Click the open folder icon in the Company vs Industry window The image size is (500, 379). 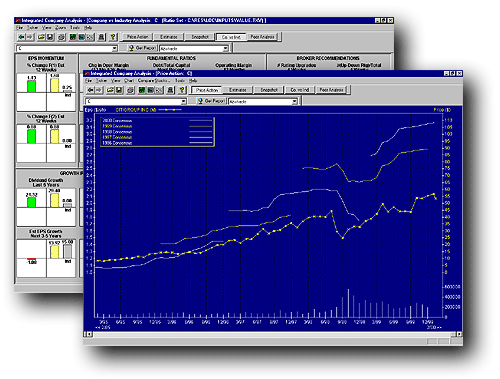[x=41, y=37]
